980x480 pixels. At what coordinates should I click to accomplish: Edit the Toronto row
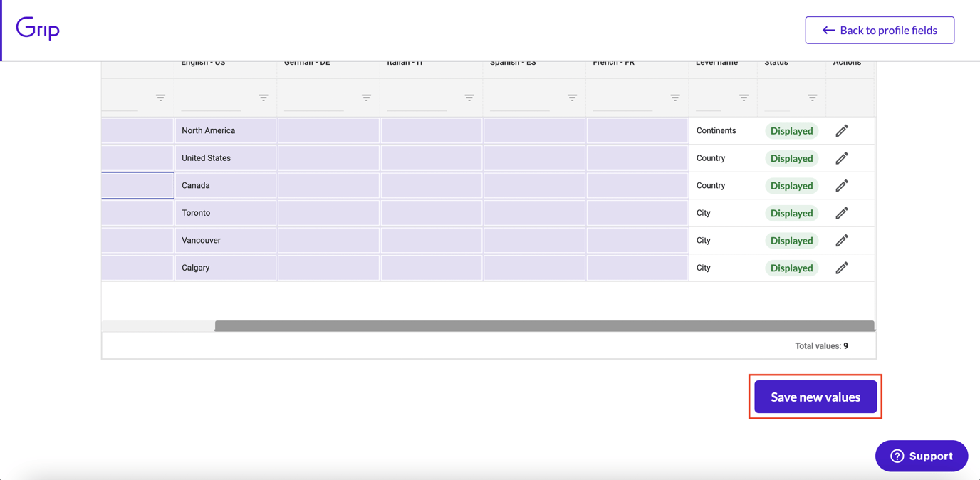pyautogui.click(x=842, y=213)
